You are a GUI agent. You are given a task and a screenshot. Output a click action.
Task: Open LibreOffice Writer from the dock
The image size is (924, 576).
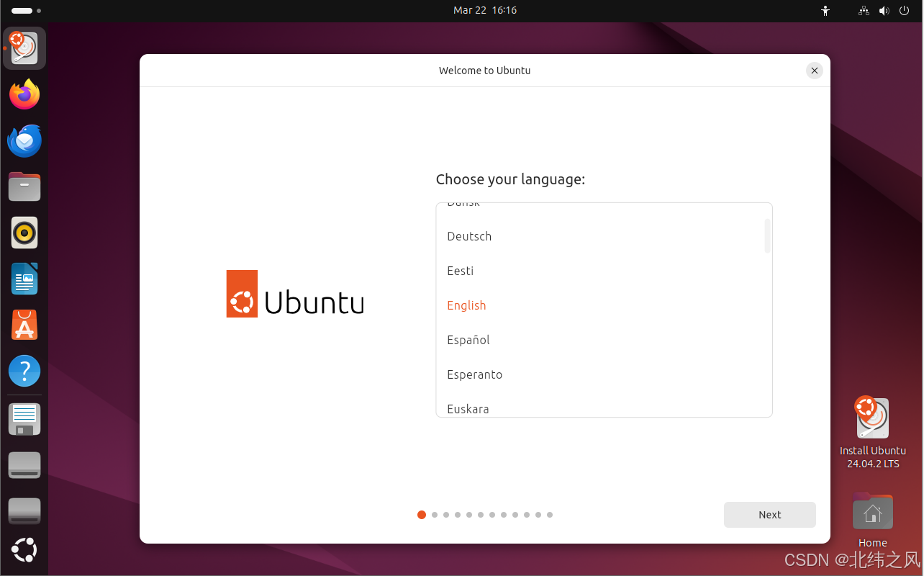click(24, 279)
